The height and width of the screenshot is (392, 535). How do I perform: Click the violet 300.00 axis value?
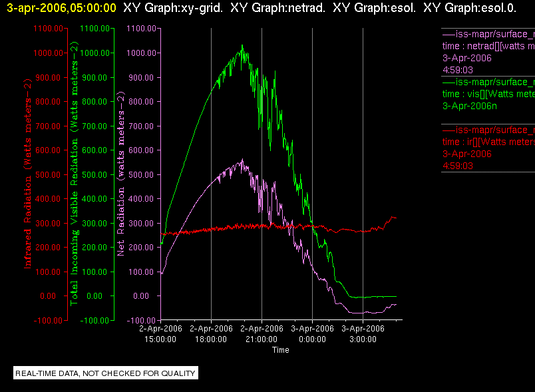(x=141, y=224)
